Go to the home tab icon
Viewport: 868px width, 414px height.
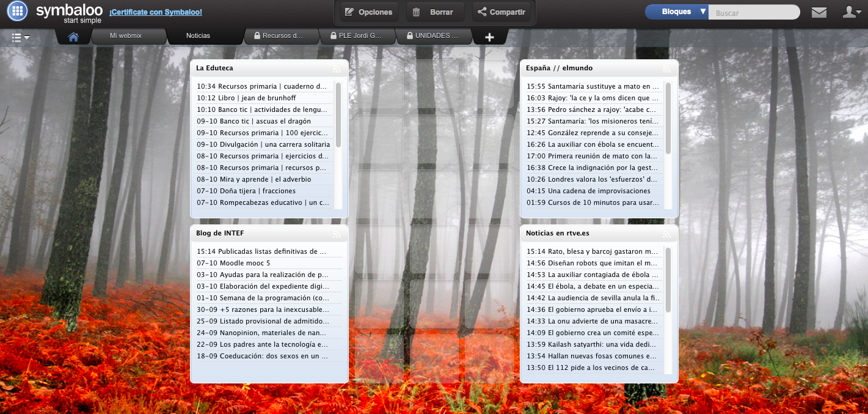tap(73, 37)
